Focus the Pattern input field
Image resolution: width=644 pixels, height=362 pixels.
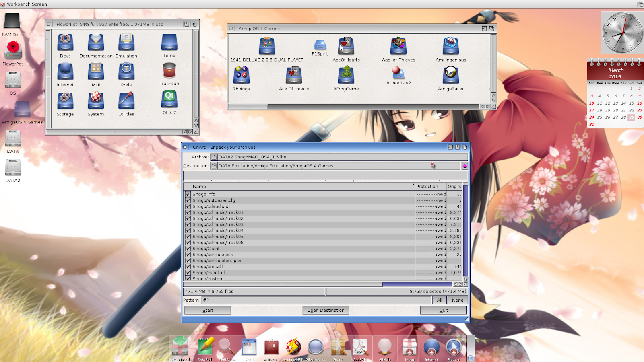click(x=316, y=300)
